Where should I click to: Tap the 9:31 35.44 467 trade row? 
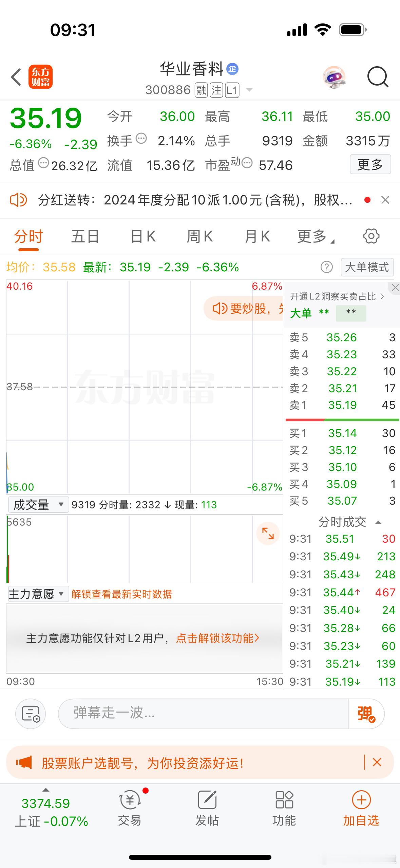pyautogui.click(x=342, y=592)
